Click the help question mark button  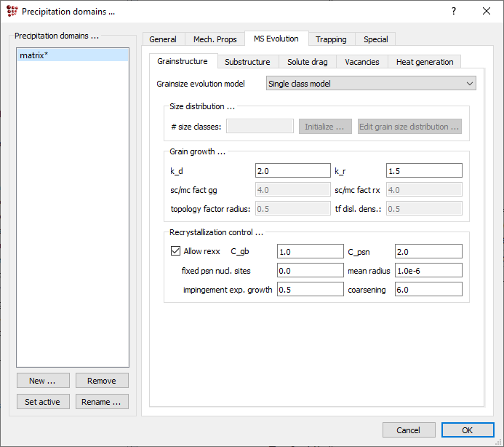coord(454,11)
